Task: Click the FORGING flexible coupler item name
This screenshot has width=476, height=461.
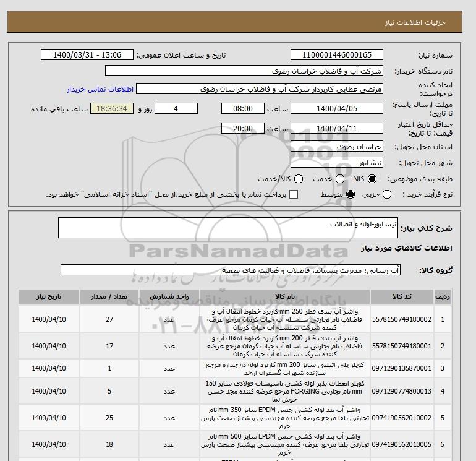Action: tap(285, 391)
